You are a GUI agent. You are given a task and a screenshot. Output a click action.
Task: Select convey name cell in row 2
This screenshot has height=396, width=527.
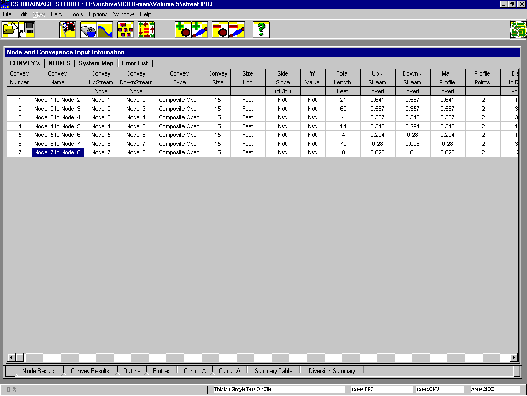pyautogui.click(x=58, y=109)
